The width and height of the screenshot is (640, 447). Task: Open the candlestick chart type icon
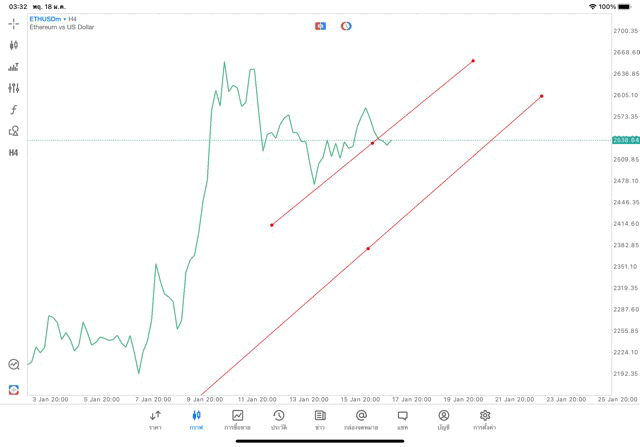click(14, 45)
